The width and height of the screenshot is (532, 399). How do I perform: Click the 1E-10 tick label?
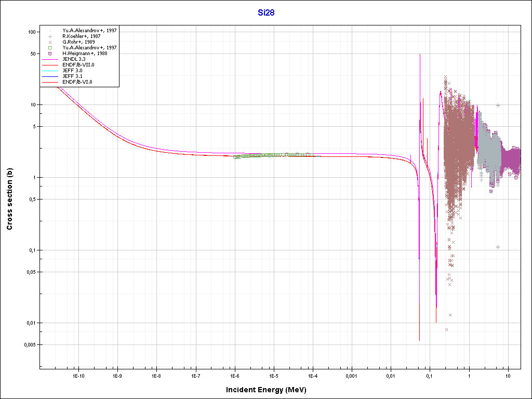tap(78, 375)
